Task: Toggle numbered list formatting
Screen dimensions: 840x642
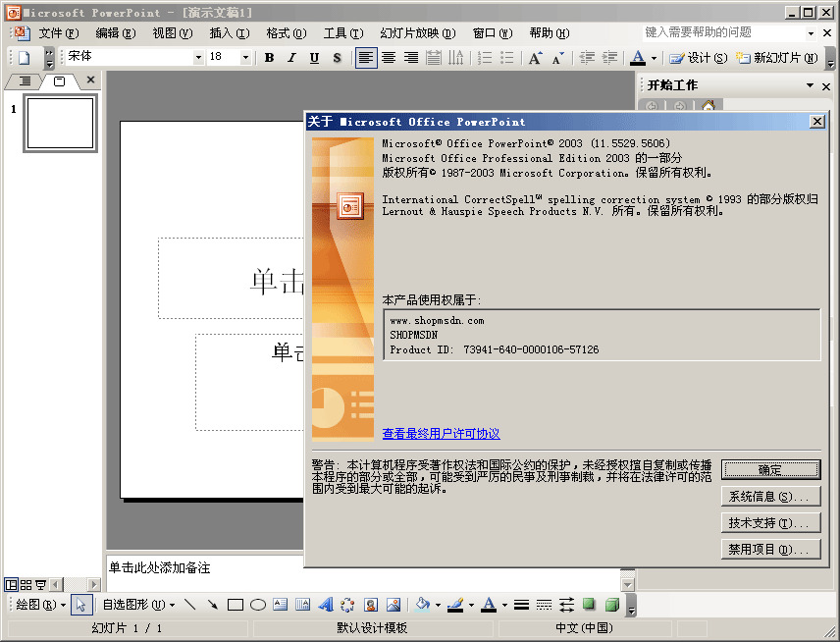Action: [x=485, y=57]
